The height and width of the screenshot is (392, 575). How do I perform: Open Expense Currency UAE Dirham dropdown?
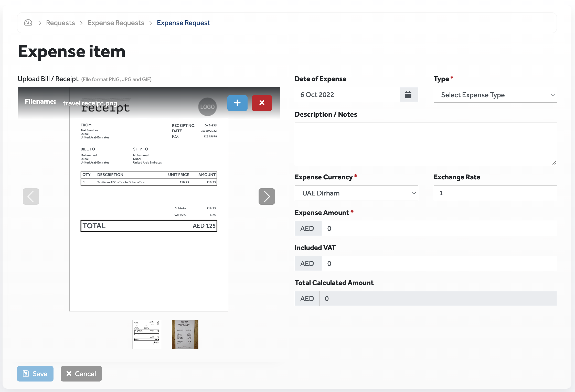pos(356,193)
